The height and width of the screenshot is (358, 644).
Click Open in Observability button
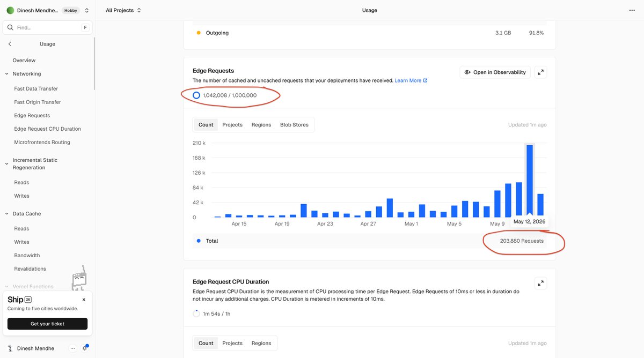tap(495, 72)
